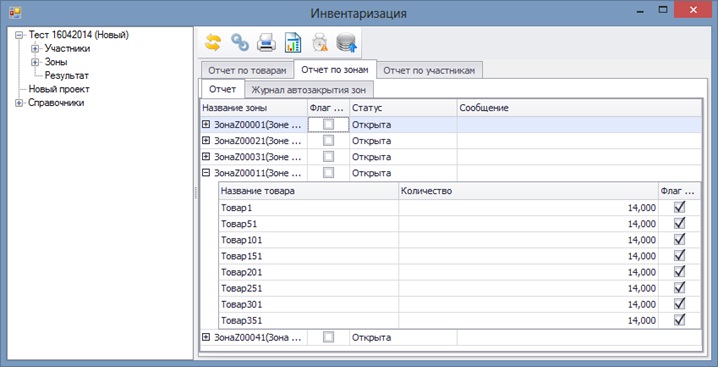This screenshot has width=718, height=367.
Task: Sort by the Сообщение column header
Action: tap(579, 108)
